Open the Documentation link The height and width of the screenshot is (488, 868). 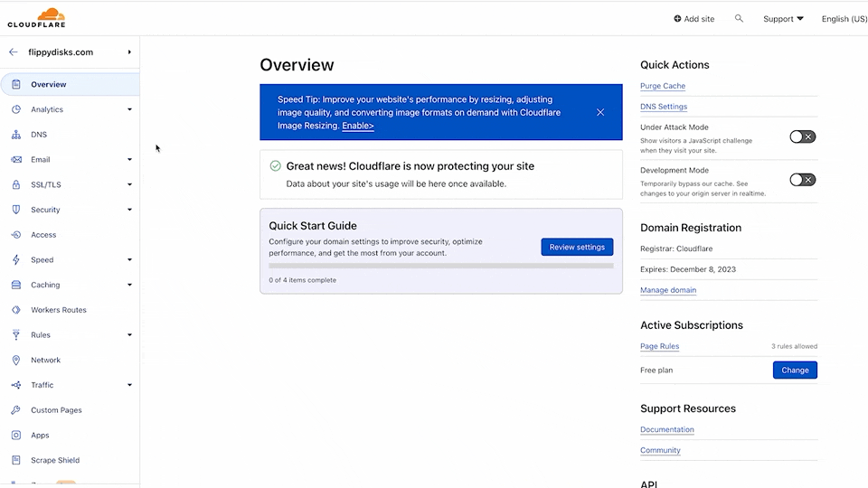[667, 429]
